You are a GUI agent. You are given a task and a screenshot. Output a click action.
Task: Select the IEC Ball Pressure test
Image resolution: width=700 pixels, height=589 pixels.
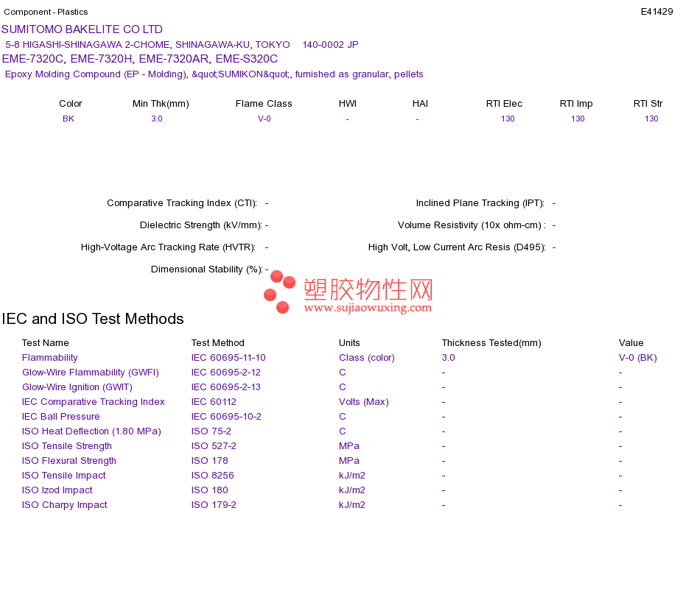coord(61,417)
